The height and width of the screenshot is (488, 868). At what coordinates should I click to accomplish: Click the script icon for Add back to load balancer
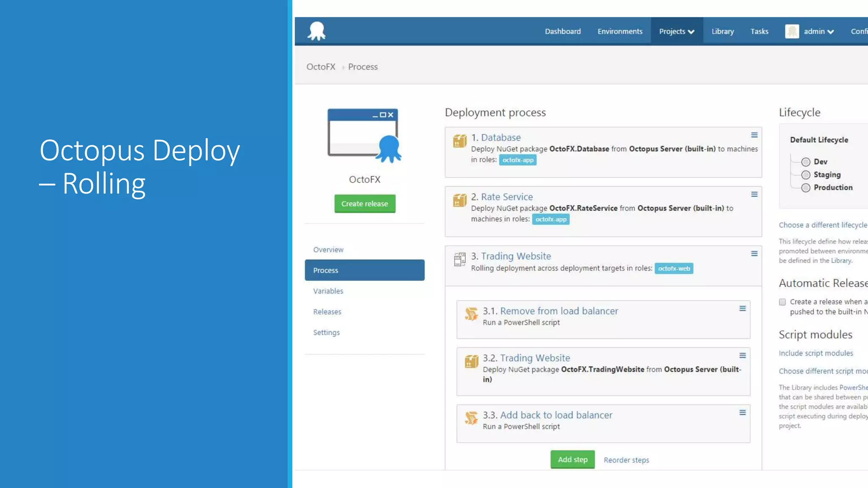(471, 418)
